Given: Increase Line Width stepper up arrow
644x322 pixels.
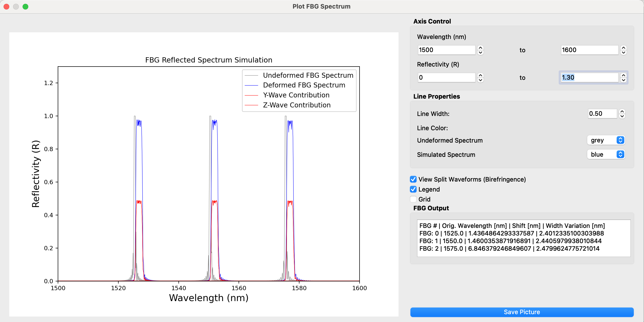Looking at the screenshot, I should pos(622,111).
